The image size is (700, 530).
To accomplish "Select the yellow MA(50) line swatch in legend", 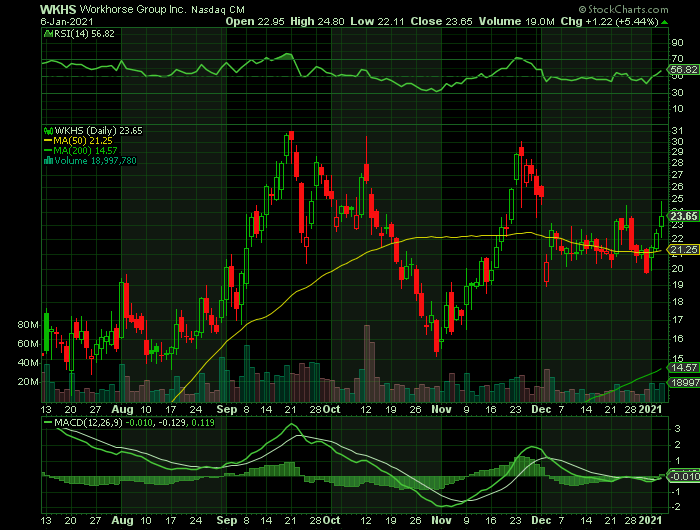I will pos(48,141).
